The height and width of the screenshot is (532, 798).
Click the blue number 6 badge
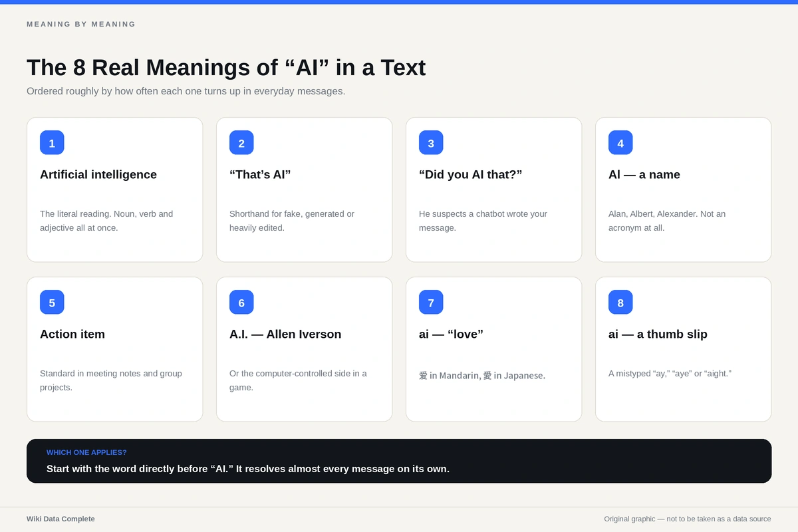point(241,303)
